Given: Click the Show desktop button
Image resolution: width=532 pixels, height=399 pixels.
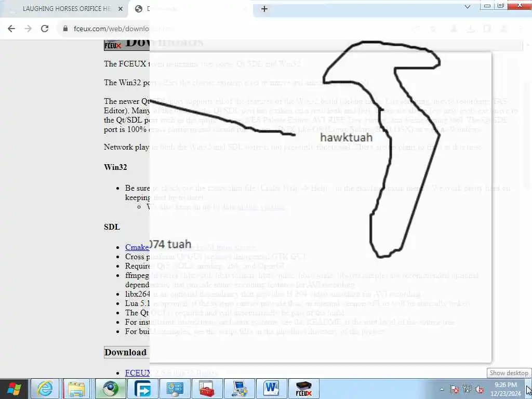Looking at the screenshot, I should coord(529,389).
